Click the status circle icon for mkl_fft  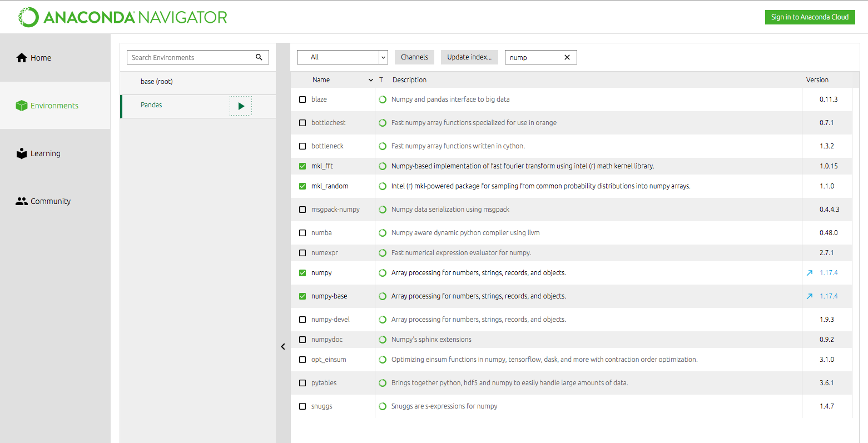[x=383, y=166]
